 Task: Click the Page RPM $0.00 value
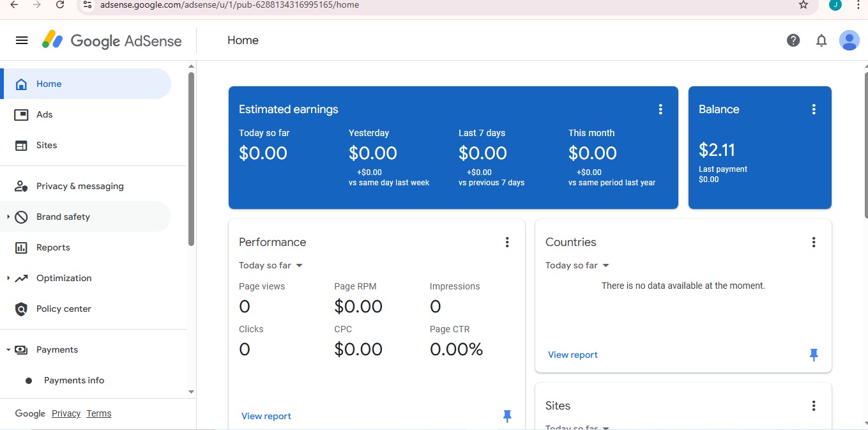click(358, 307)
